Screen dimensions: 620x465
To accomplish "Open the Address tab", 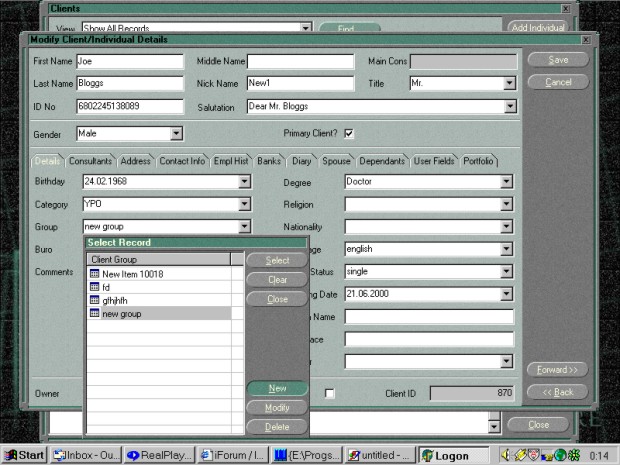I will point(136,161).
